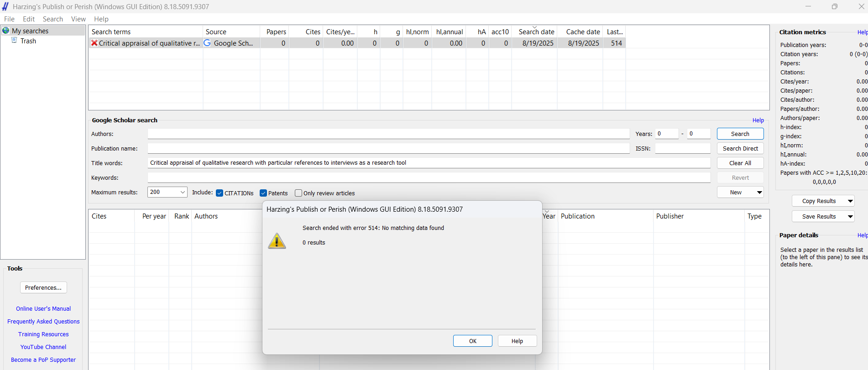Click the end Years input field
Image resolution: width=868 pixels, height=370 pixels.
click(x=699, y=134)
